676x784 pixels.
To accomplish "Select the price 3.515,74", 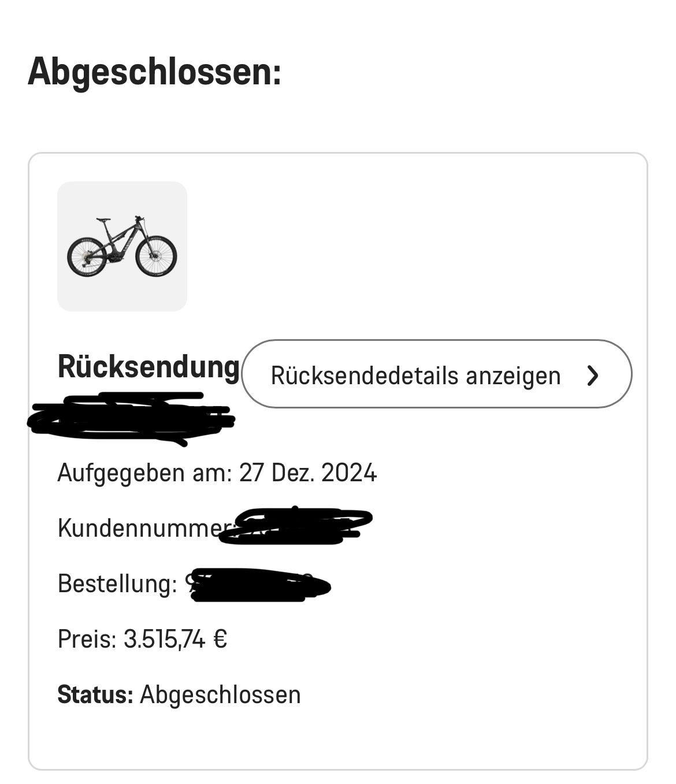I will 165,639.
